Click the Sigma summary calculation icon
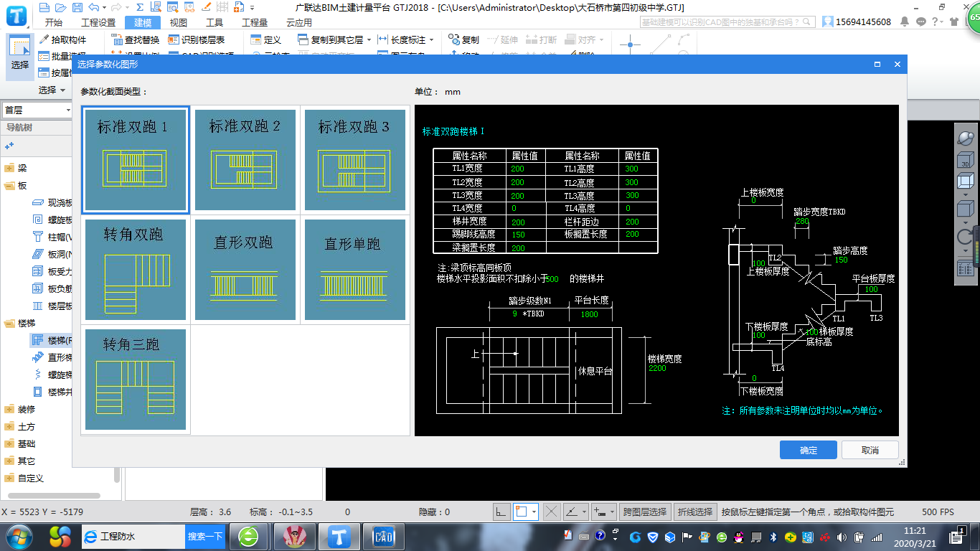This screenshot has height=551, width=980. (x=139, y=8)
